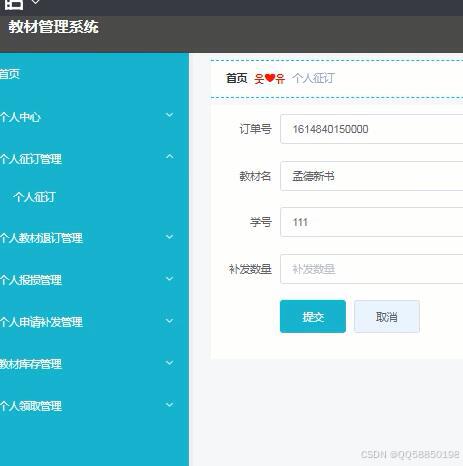This screenshot has width=463, height=466.
Task: Focus the 教材名 input field
Action: [x=372, y=176]
